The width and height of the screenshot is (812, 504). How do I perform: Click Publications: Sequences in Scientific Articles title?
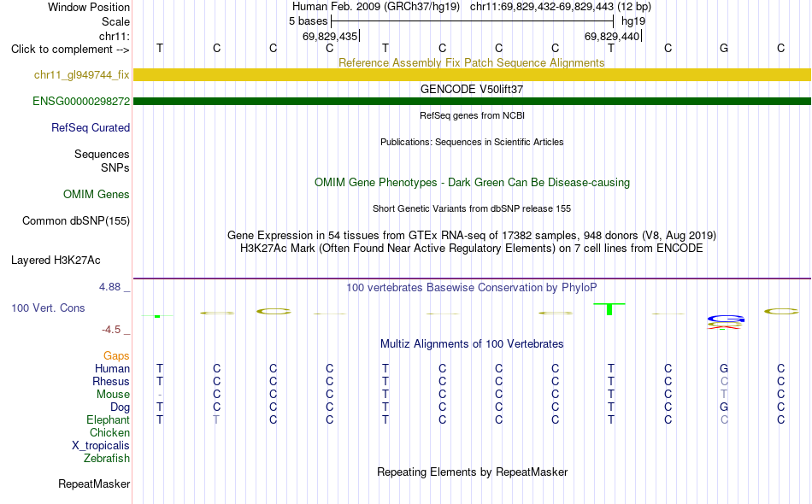click(472, 142)
